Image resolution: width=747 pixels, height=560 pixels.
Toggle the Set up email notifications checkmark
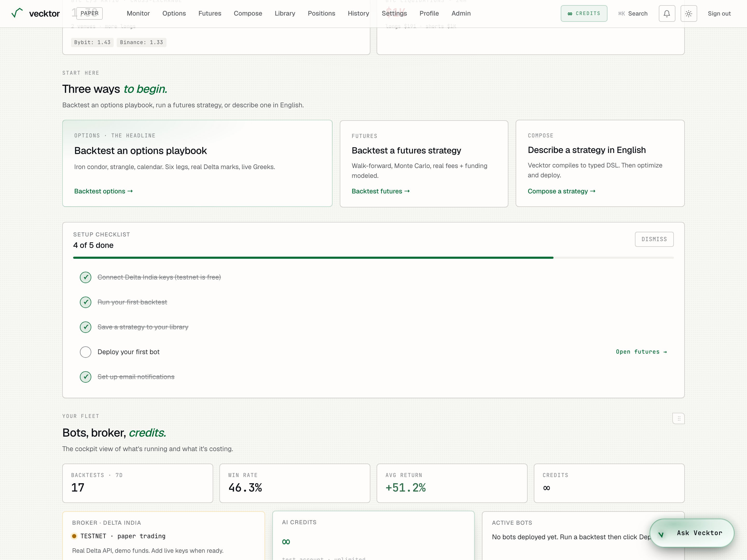[x=85, y=377]
